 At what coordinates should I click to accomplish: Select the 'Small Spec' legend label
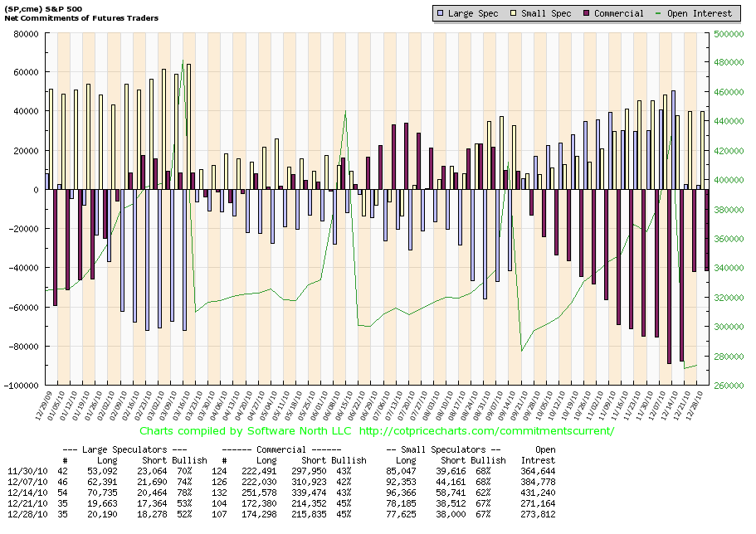[x=546, y=13]
